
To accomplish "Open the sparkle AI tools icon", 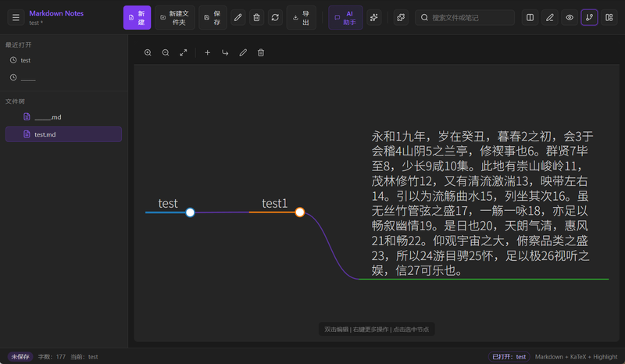I will coord(373,17).
